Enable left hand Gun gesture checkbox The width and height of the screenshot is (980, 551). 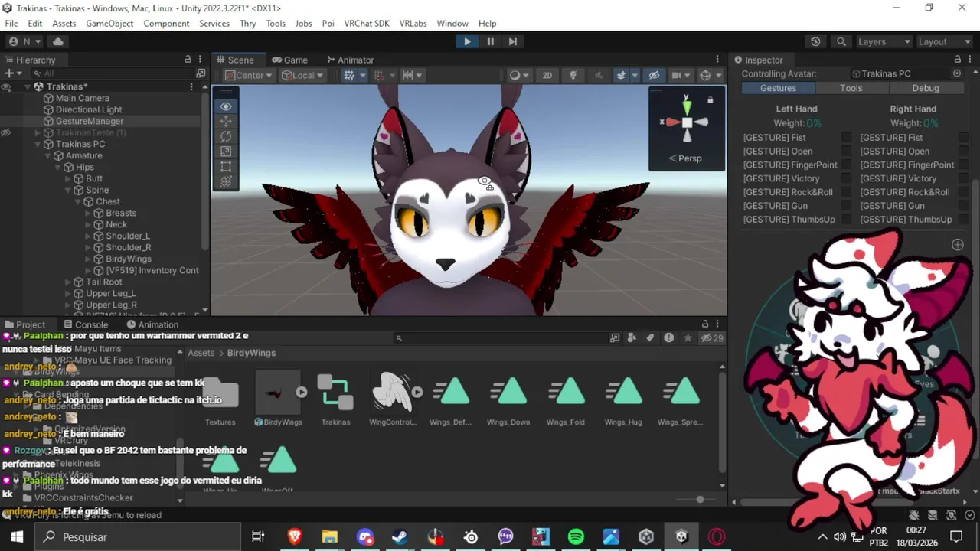846,206
